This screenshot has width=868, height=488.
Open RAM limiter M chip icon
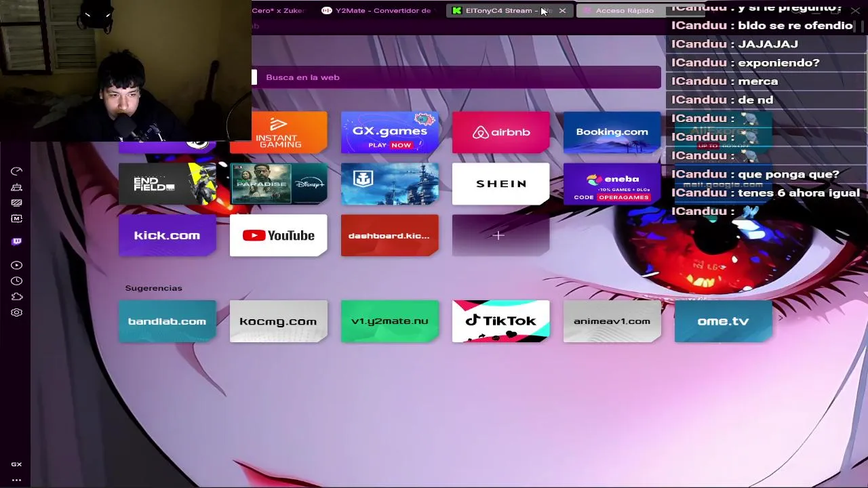pos(16,218)
